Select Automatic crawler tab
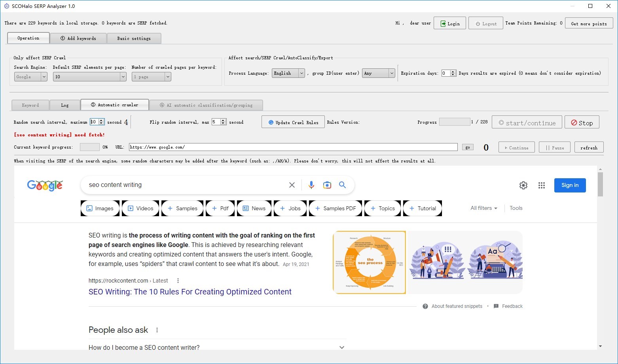Image resolution: width=618 pixels, height=364 pixels. pos(115,105)
